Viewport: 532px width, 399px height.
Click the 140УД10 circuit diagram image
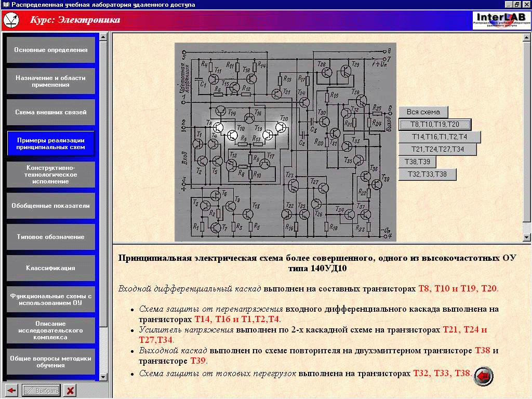285,142
